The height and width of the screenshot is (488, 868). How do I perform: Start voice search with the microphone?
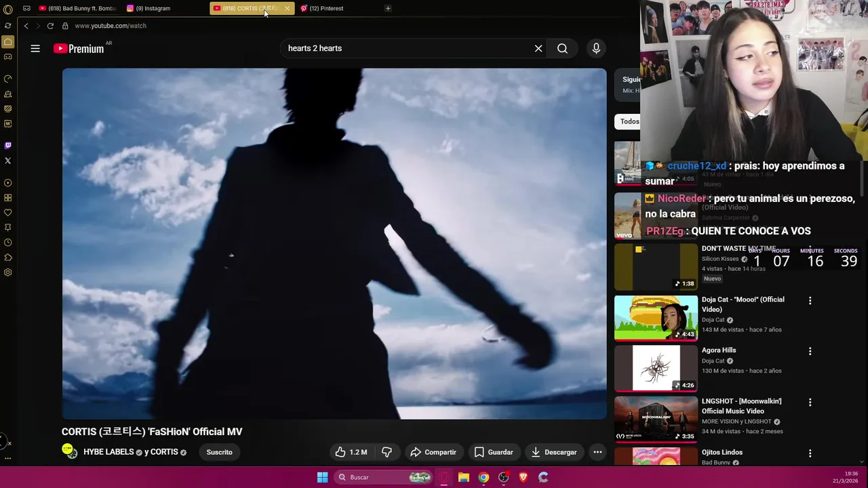596,48
